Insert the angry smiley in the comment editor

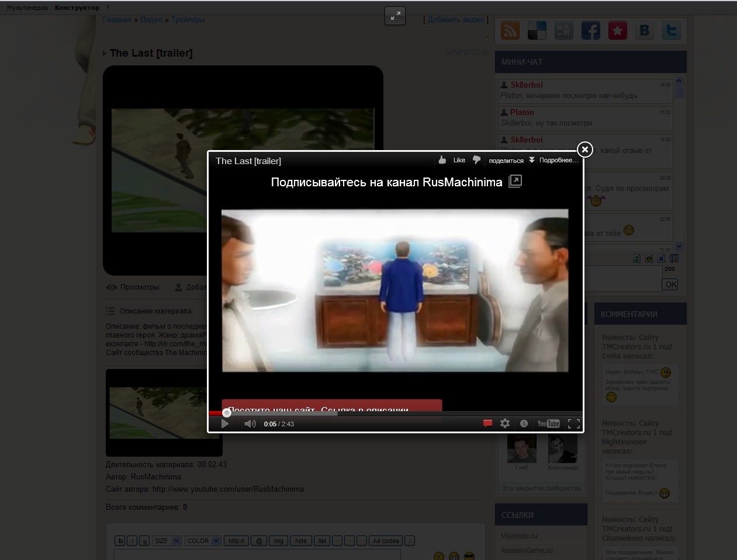tap(439, 556)
